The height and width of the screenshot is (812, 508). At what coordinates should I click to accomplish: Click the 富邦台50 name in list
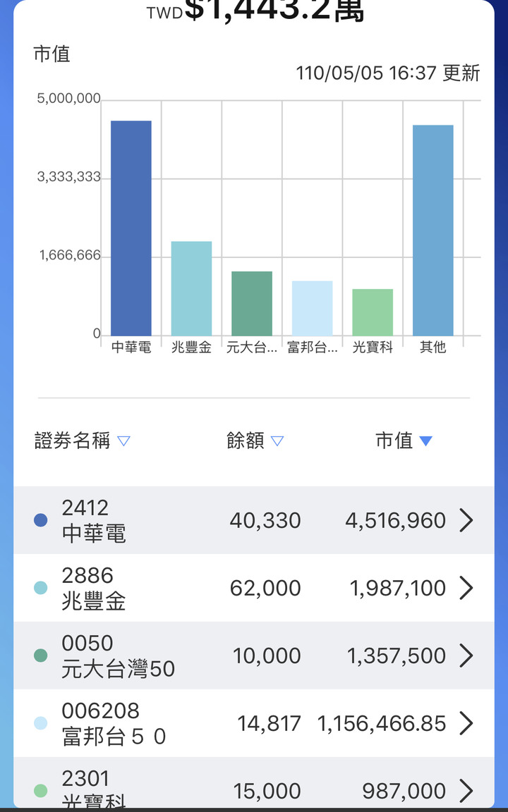click(x=114, y=737)
